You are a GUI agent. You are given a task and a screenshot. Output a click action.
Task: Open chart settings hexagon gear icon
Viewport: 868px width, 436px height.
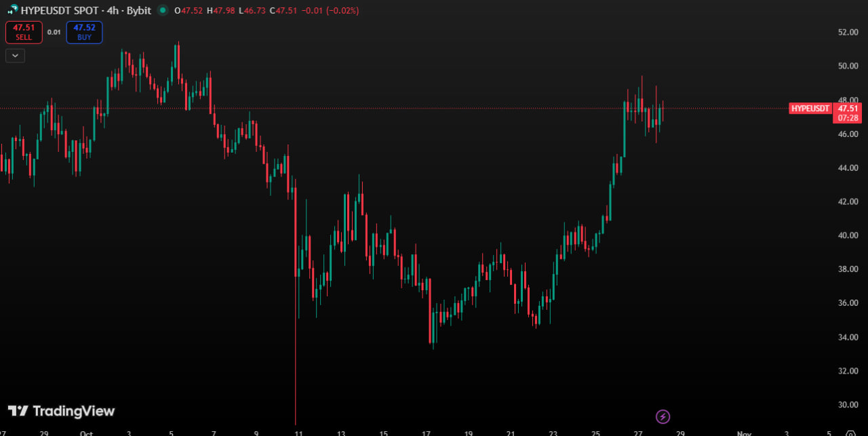[851, 433]
